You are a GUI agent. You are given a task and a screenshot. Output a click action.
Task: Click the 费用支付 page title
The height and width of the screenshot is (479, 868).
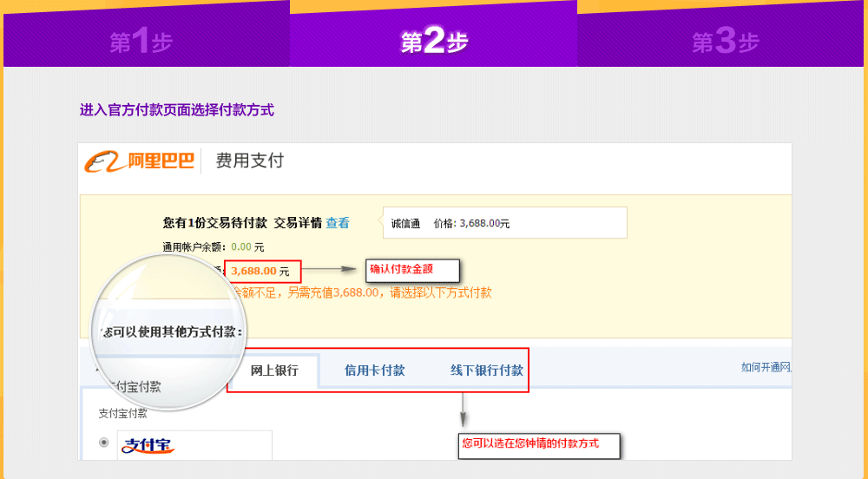click(x=249, y=161)
